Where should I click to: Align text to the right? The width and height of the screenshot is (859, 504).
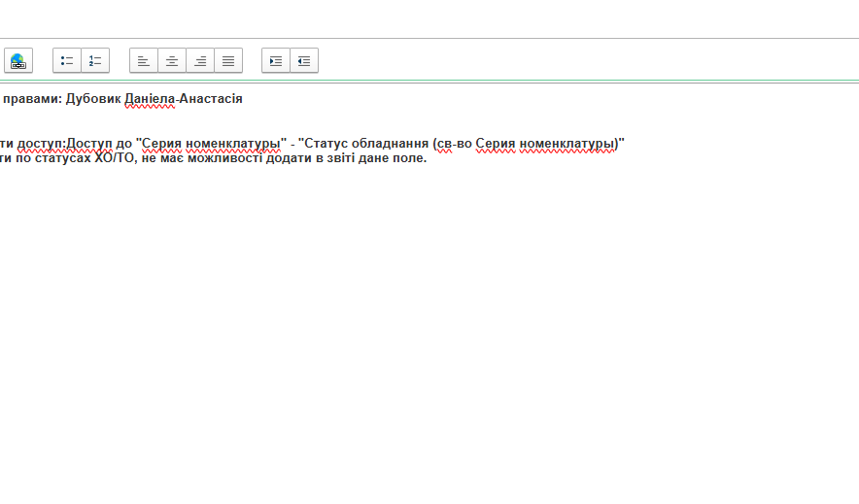click(x=200, y=61)
